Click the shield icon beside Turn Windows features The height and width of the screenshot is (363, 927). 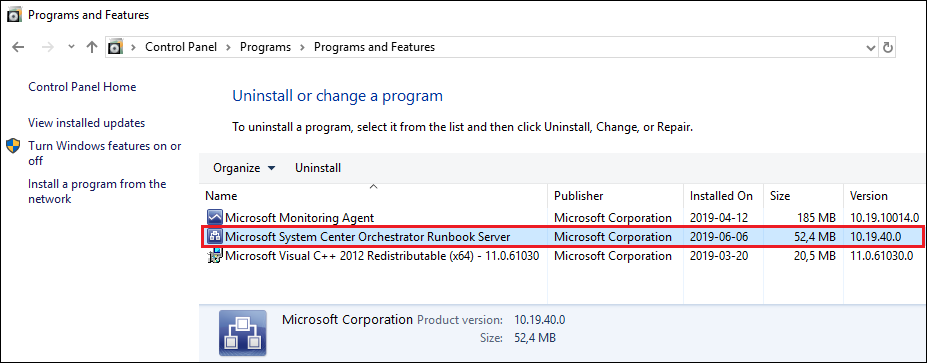click(13, 146)
